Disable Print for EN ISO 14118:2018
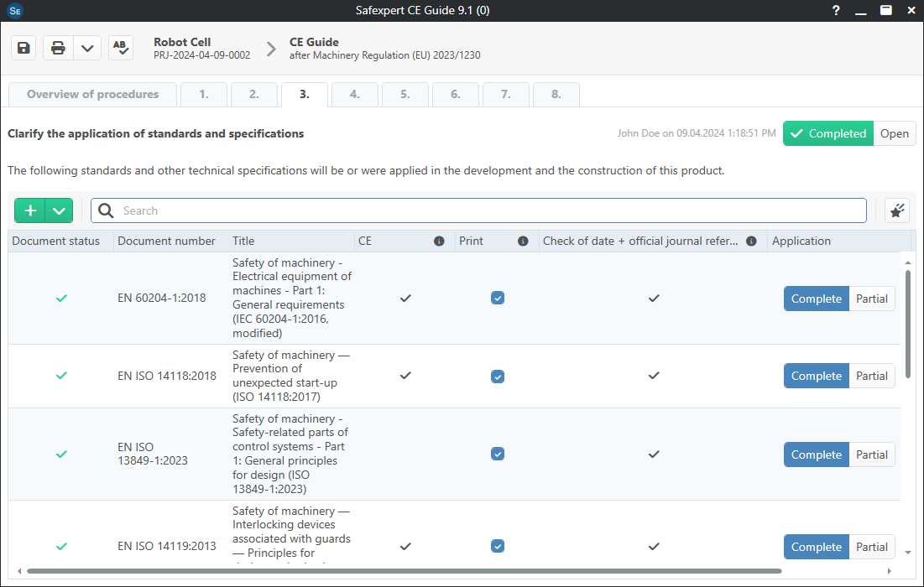 click(x=498, y=376)
